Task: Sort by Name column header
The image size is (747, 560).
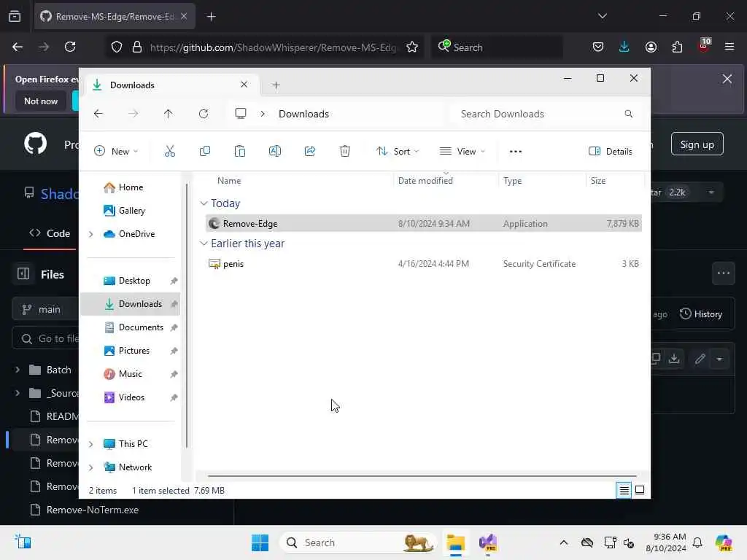Action: point(229,181)
